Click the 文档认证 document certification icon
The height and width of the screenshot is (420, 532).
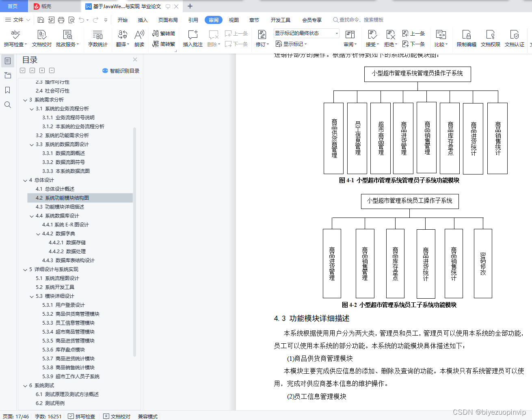[x=514, y=38]
